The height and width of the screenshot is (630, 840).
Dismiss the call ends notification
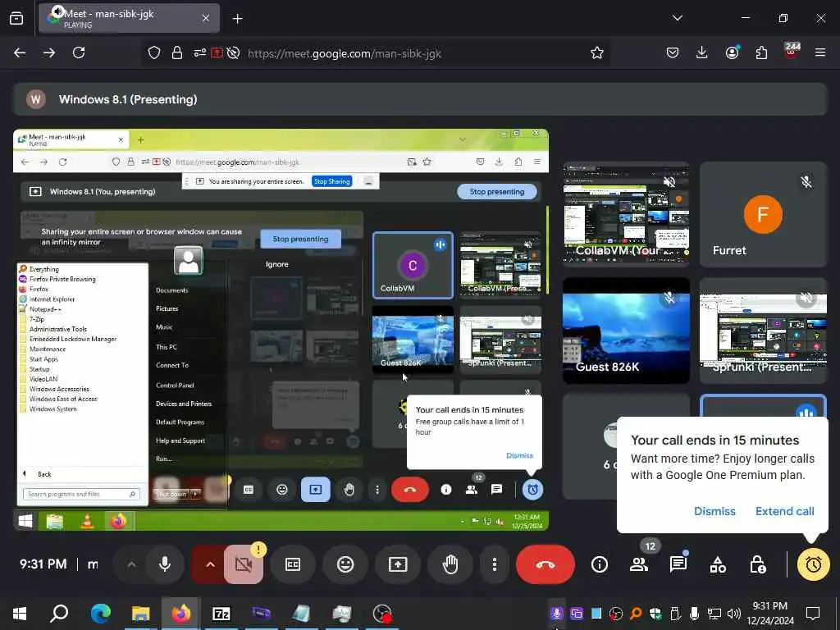tap(714, 511)
